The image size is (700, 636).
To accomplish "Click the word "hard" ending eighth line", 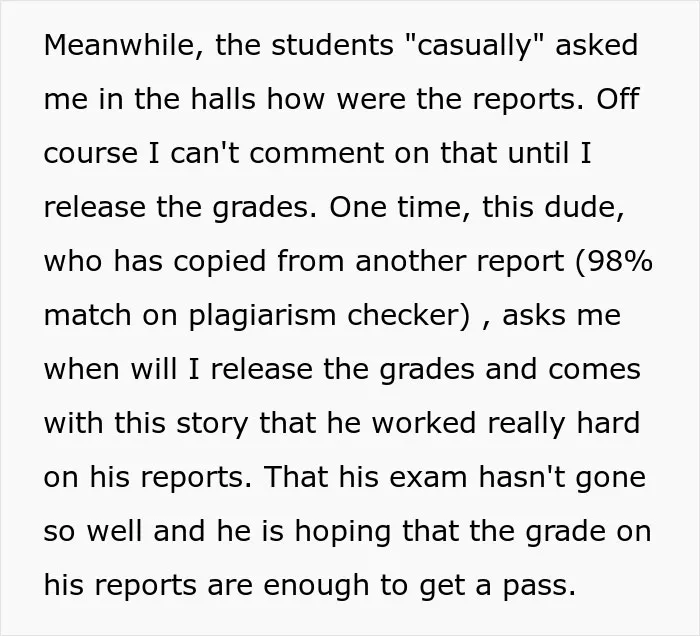I will (608, 422).
